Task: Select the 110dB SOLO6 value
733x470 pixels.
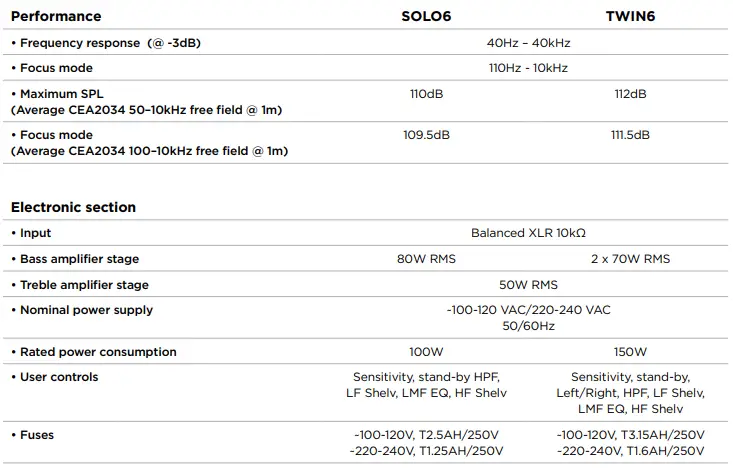Action: (427, 94)
